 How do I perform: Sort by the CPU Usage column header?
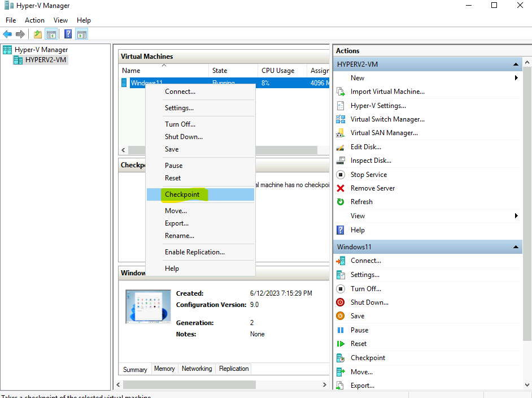(282, 71)
